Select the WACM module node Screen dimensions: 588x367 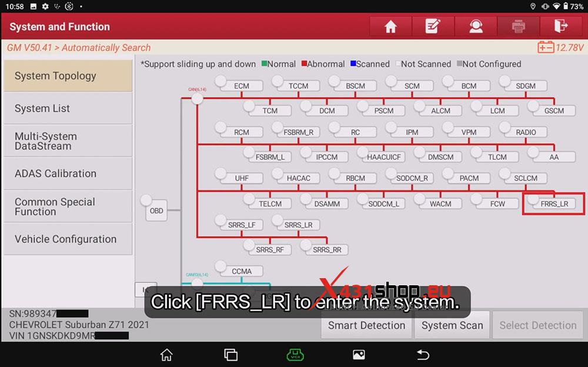click(x=440, y=203)
